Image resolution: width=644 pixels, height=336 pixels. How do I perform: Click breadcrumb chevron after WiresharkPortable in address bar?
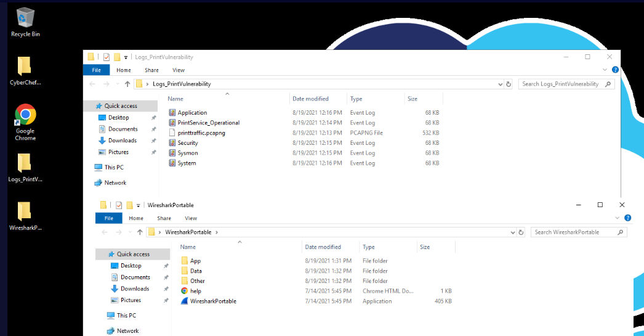pyautogui.click(x=217, y=232)
